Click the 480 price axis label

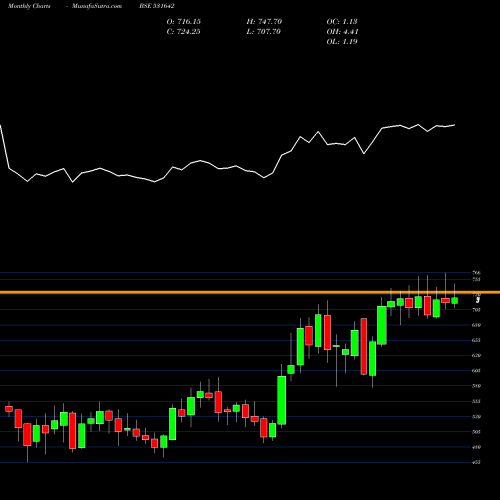477,447
